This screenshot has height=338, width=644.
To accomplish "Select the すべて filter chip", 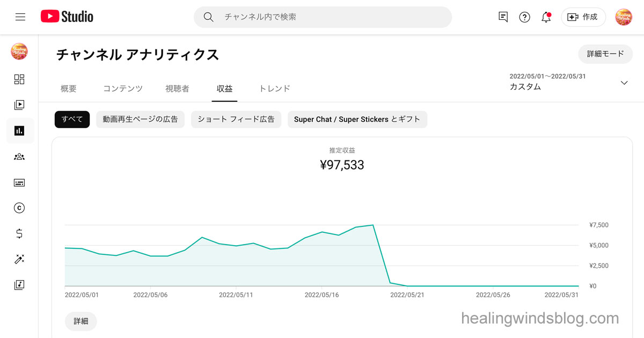I will tap(72, 119).
